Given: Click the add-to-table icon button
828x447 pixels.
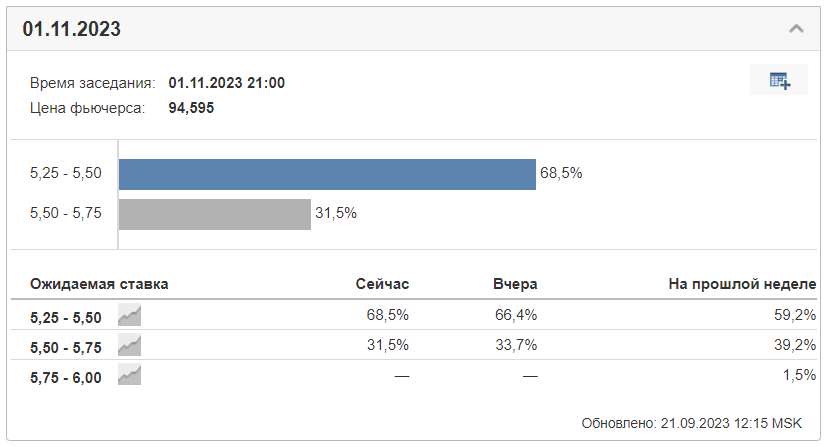Looking at the screenshot, I should 779,81.
